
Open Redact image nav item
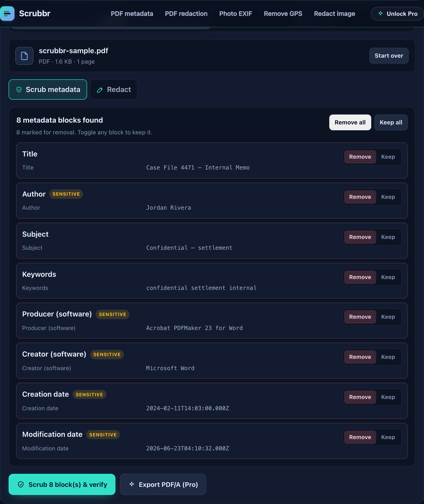(x=334, y=14)
